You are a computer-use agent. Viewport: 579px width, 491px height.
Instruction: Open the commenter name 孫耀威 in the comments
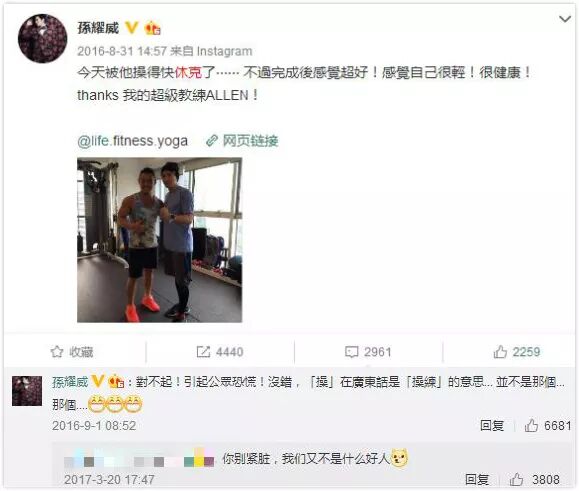tap(70, 382)
